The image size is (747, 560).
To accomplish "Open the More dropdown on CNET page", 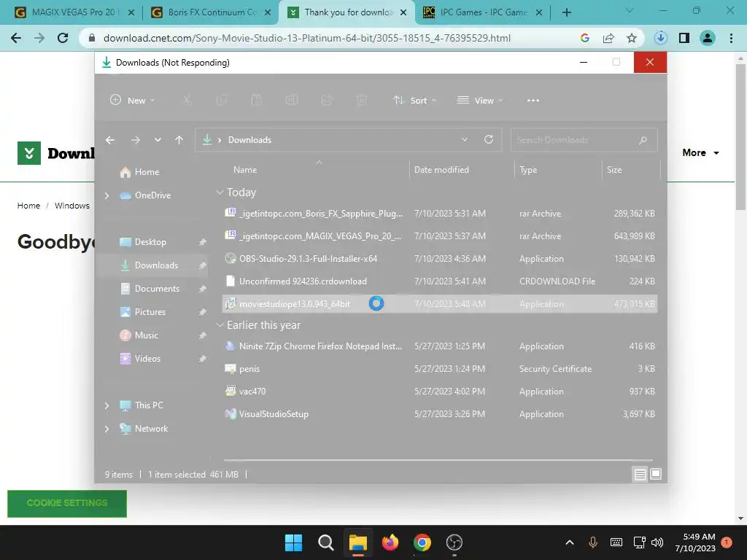I will coord(701,153).
